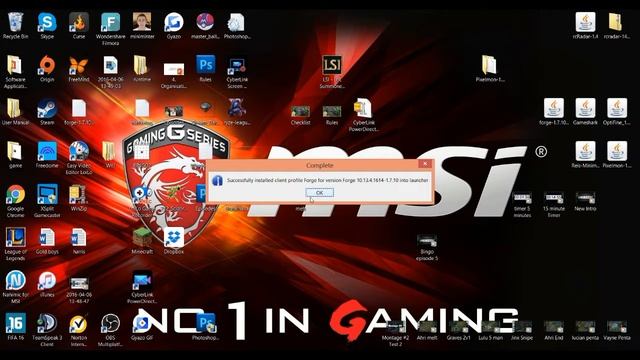The height and width of the screenshot is (360, 640).
Task: Select the Freedome shortcut
Action: (47, 155)
